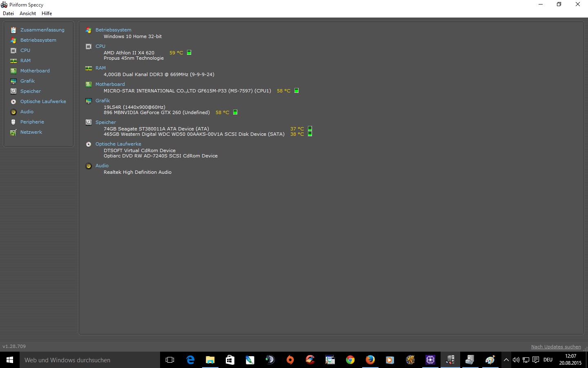Click the Windows Start button
588x368 pixels.
click(10, 360)
